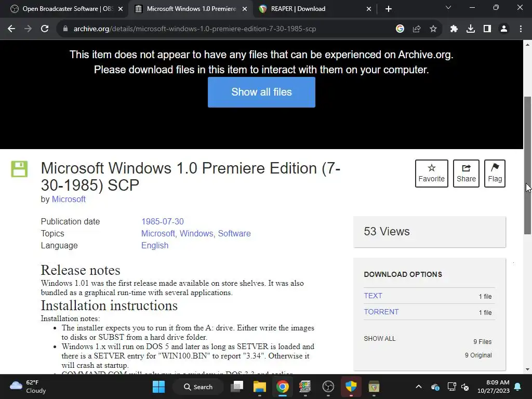Screen dimensions: 532x399
Task: Click the DOWNLOAD OPTIONS heading
Action: coord(403,274)
